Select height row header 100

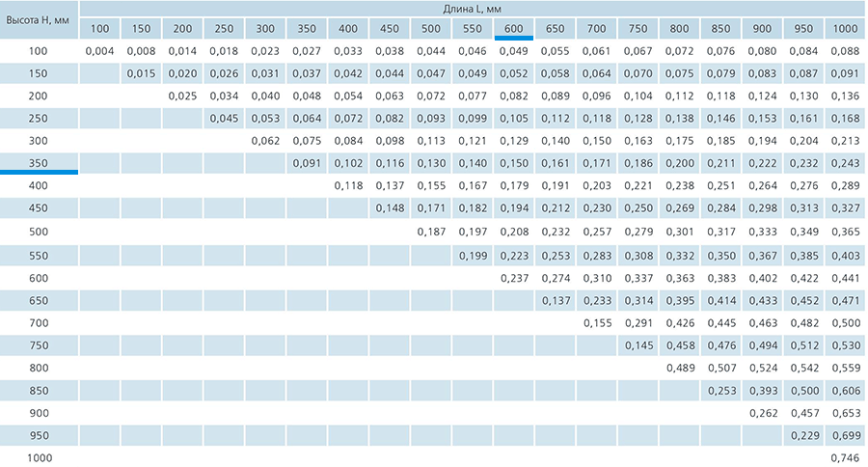tap(39, 51)
